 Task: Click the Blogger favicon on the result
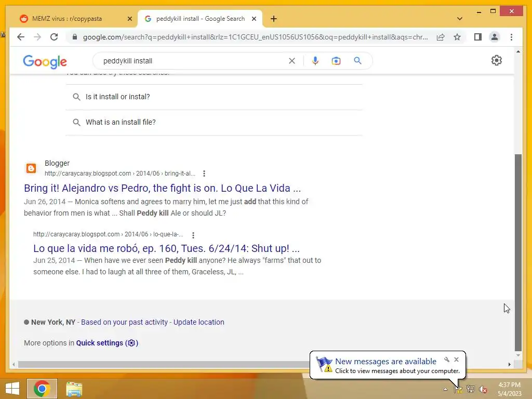pyautogui.click(x=31, y=168)
